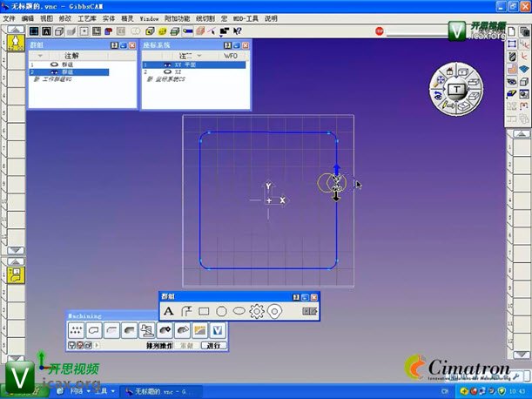This screenshot has height=399, width=532.
Task: Click the center T button of the view trackball
Action: [x=455, y=90]
